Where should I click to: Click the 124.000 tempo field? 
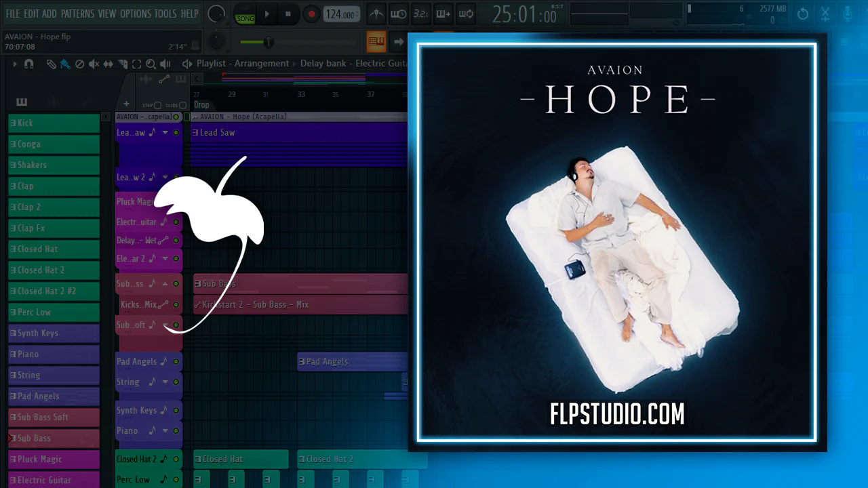[340, 14]
